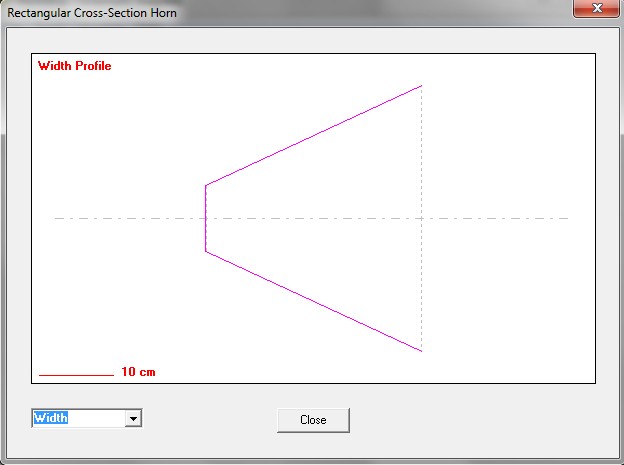Open the Width profile dropdown arrow
624x465 pixels.
point(133,418)
